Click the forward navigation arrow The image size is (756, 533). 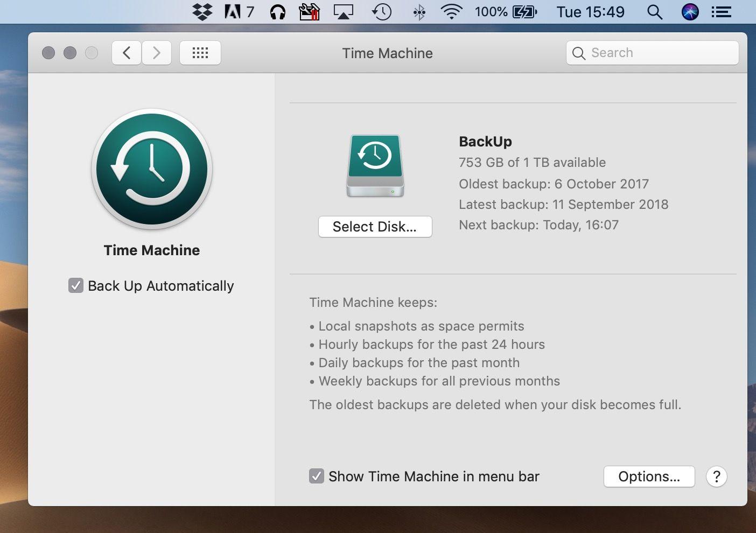(x=157, y=52)
